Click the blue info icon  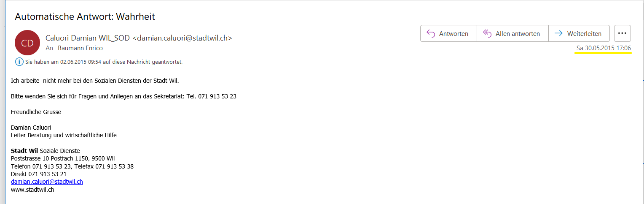tap(19, 62)
